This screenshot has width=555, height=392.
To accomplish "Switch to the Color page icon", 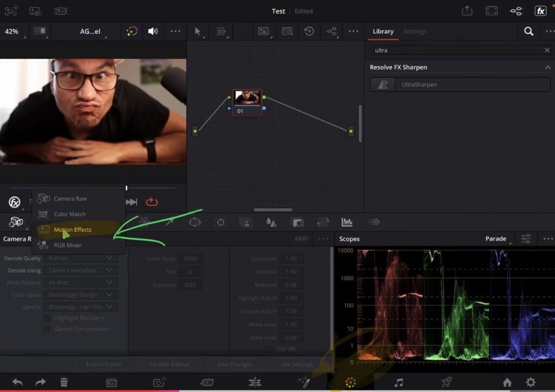I will point(351,382).
